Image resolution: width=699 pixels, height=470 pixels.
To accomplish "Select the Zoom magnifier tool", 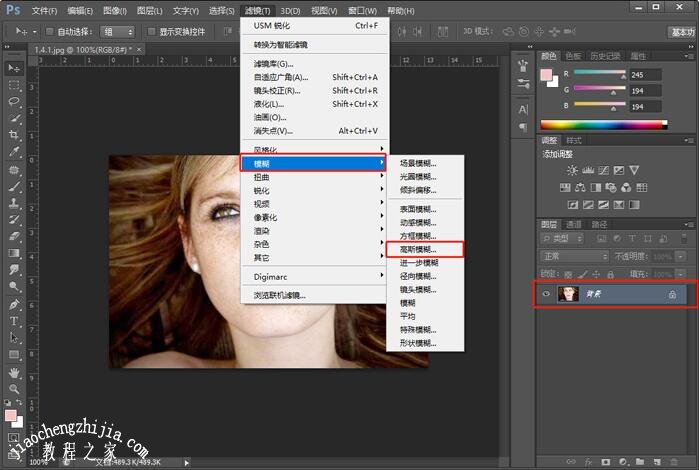I will (x=15, y=388).
